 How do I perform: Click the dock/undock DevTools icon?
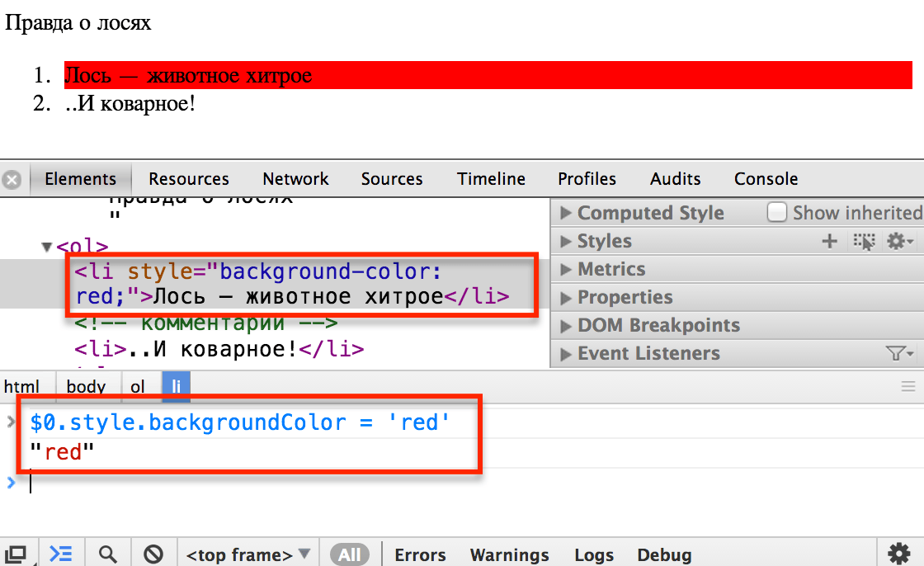coord(16,554)
